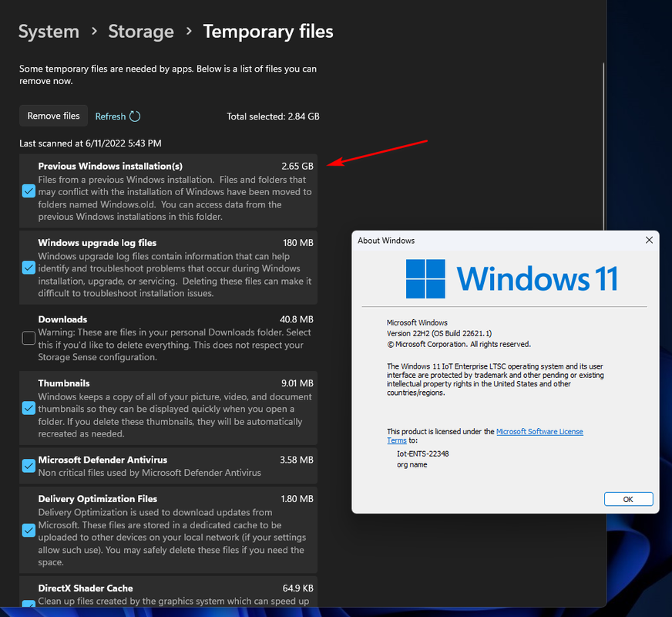This screenshot has width=672, height=617.
Task: Click the '2.65 GB' size value
Action: click(x=297, y=166)
